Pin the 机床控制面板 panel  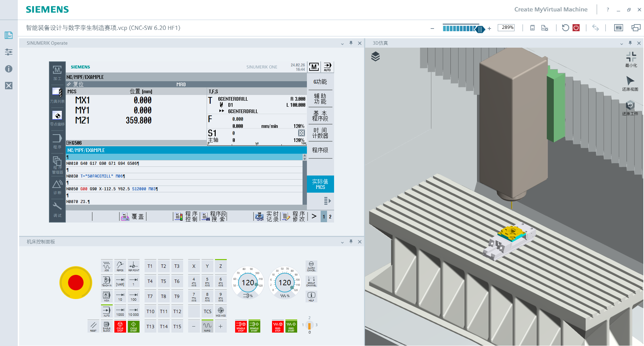coord(351,242)
